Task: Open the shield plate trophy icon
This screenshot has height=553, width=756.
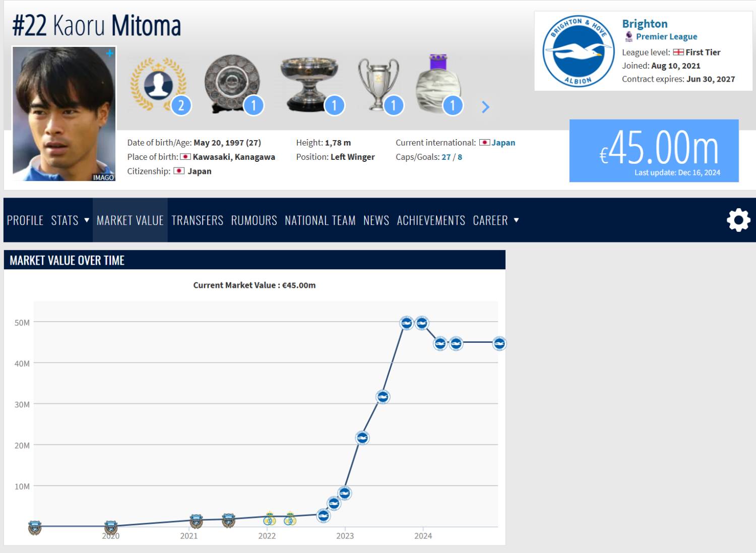Action: [232, 84]
